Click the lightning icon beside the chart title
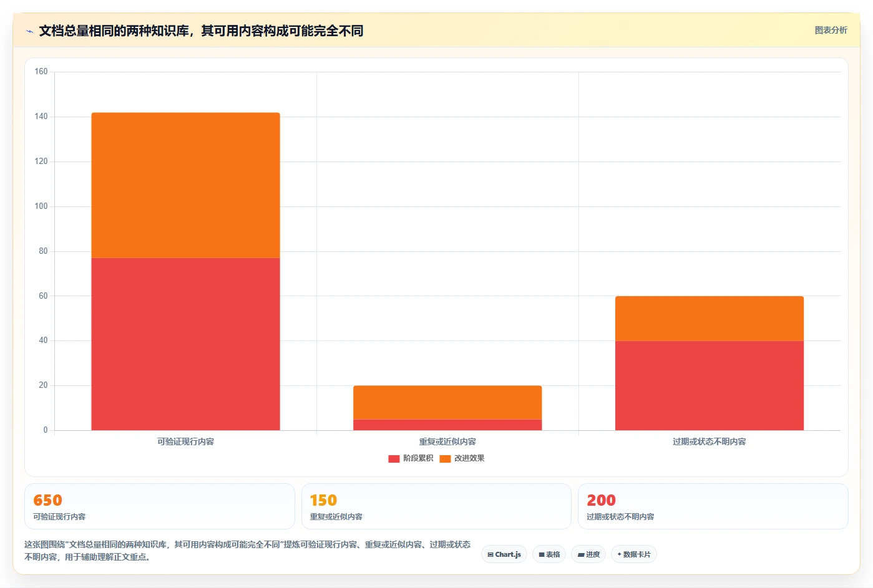The width and height of the screenshot is (873, 588). pos(29,31)
